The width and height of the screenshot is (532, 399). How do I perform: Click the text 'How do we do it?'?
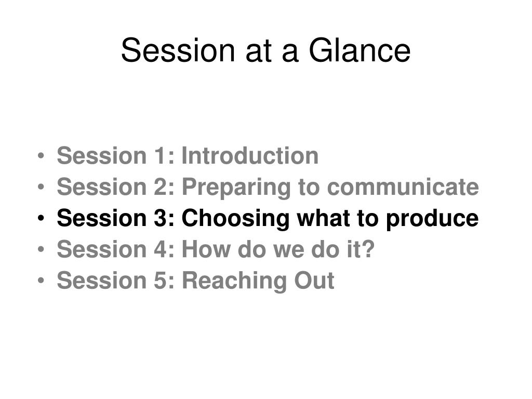[x=278, y=249]
